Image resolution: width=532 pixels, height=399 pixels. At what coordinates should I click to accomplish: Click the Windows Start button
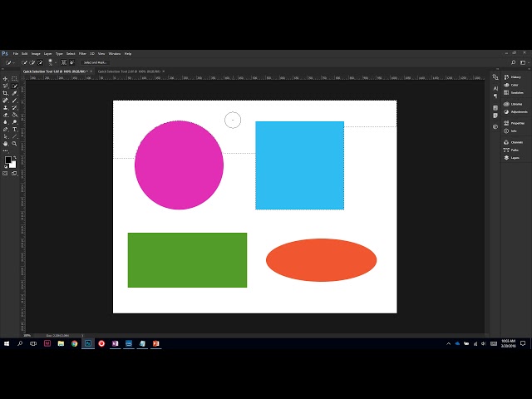click(7, 342)
